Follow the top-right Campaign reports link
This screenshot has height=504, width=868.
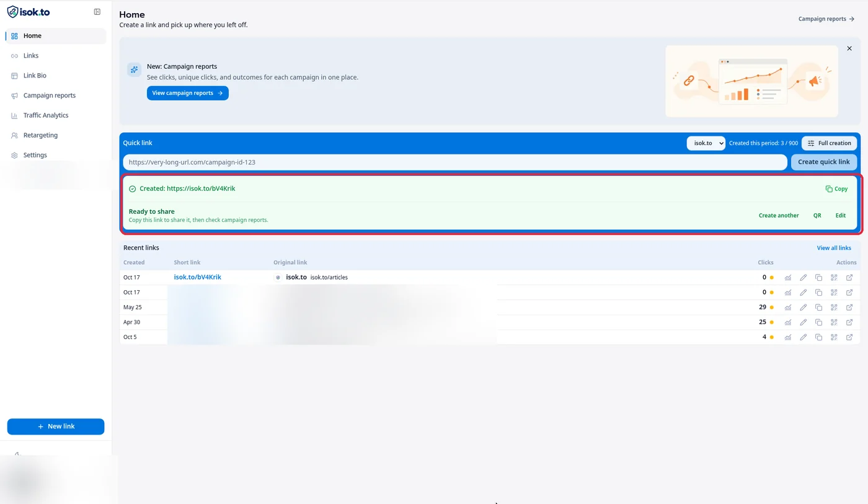pyautogui.click(x=826, y=19)
